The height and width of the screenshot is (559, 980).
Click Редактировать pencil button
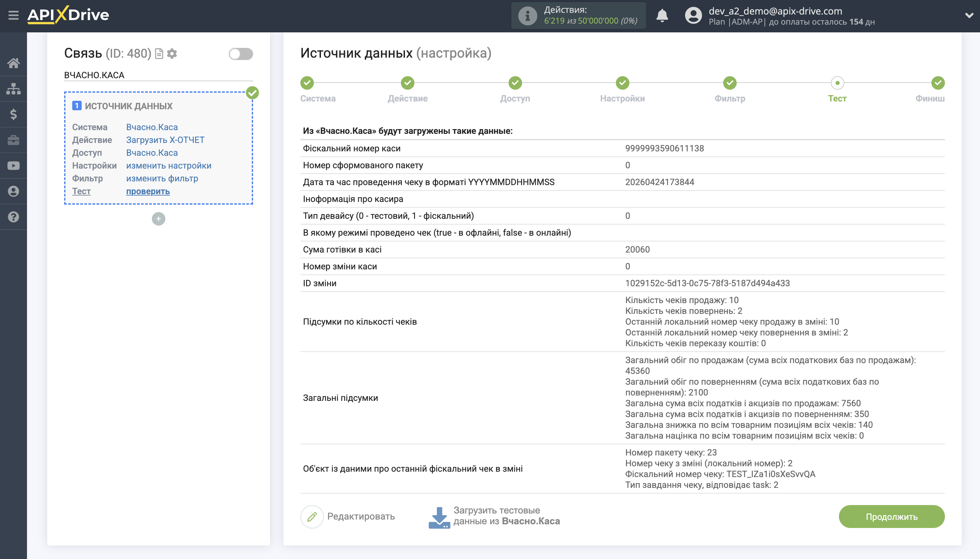(312, 517)
